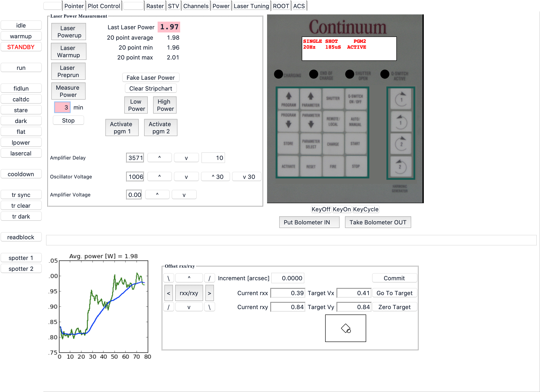540x392 pixels.
Task: Toggle the AUTO/MANUAL keypad key
Action: click(355, 121)
